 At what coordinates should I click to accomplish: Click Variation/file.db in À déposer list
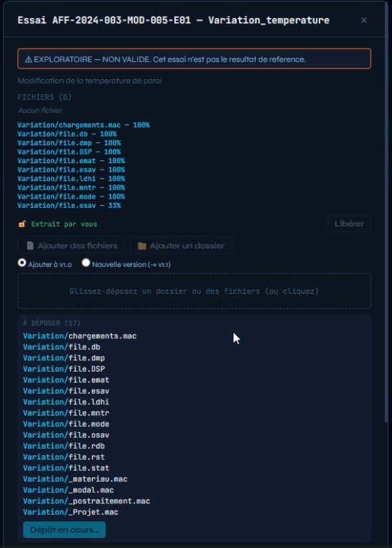click(x=62, y=347)
